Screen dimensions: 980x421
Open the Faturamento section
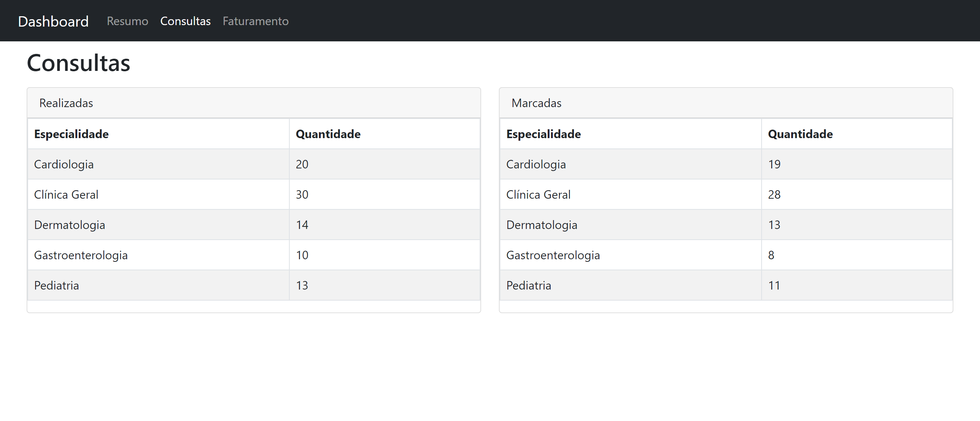[255, 21]
